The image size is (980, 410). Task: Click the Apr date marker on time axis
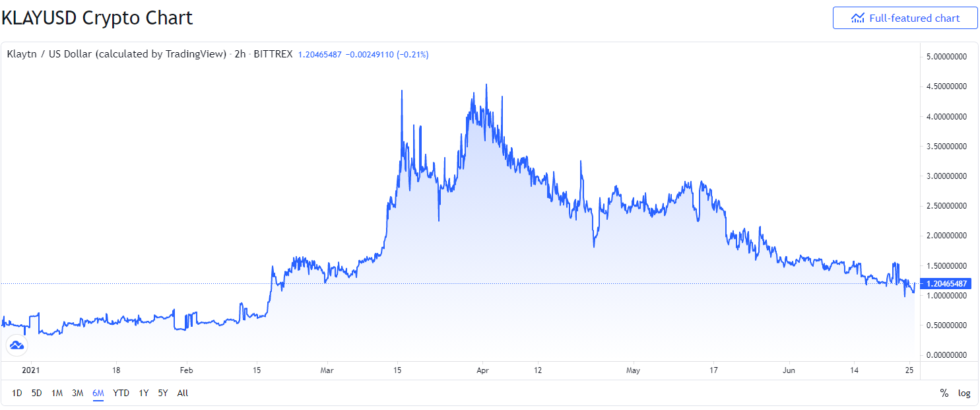pos(482,370)
